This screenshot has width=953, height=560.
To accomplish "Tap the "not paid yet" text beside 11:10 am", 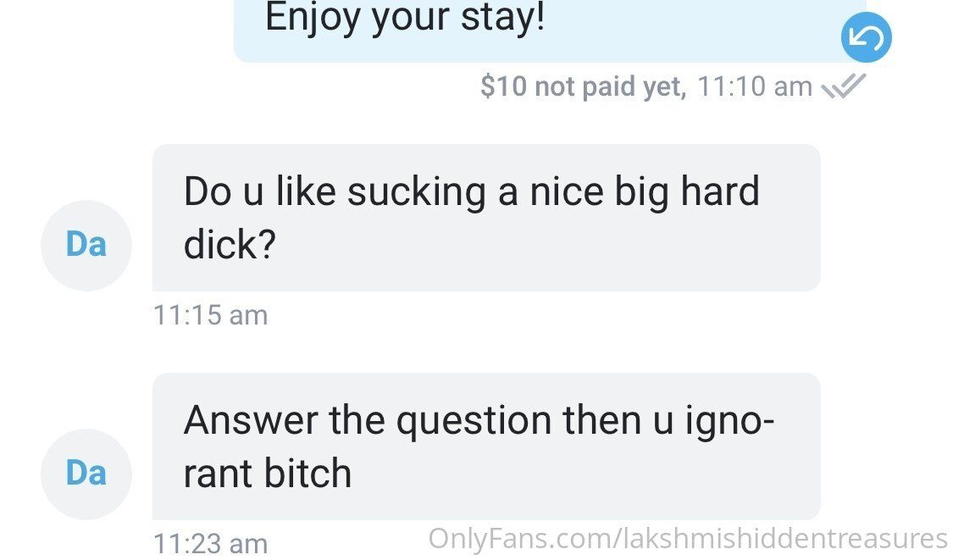I will pos(611,86).
